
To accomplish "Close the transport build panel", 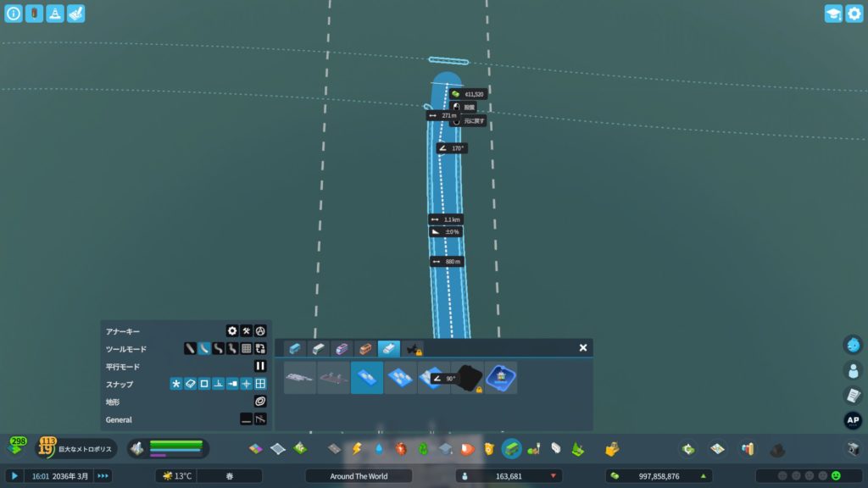I will [583, 347].
